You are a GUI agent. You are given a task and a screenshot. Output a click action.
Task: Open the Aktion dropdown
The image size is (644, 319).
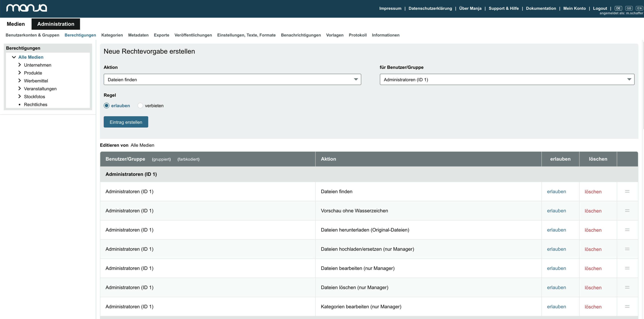point(232,79)
